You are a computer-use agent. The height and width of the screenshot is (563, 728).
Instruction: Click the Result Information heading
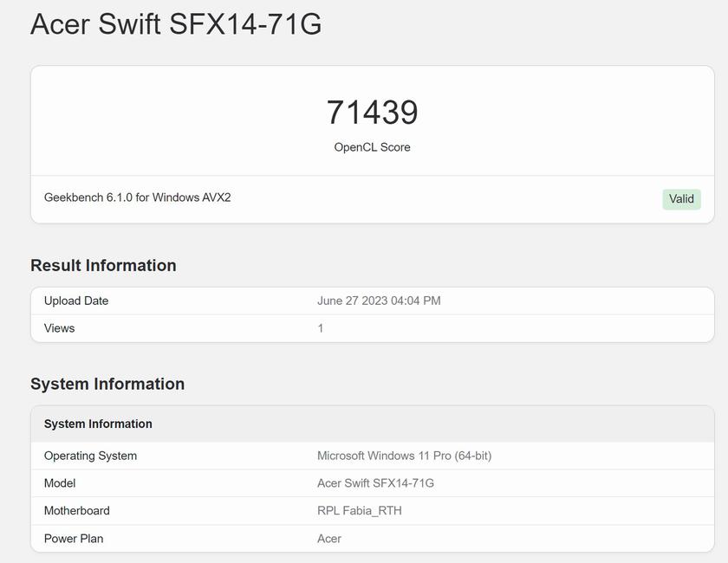tap(103, 266)
